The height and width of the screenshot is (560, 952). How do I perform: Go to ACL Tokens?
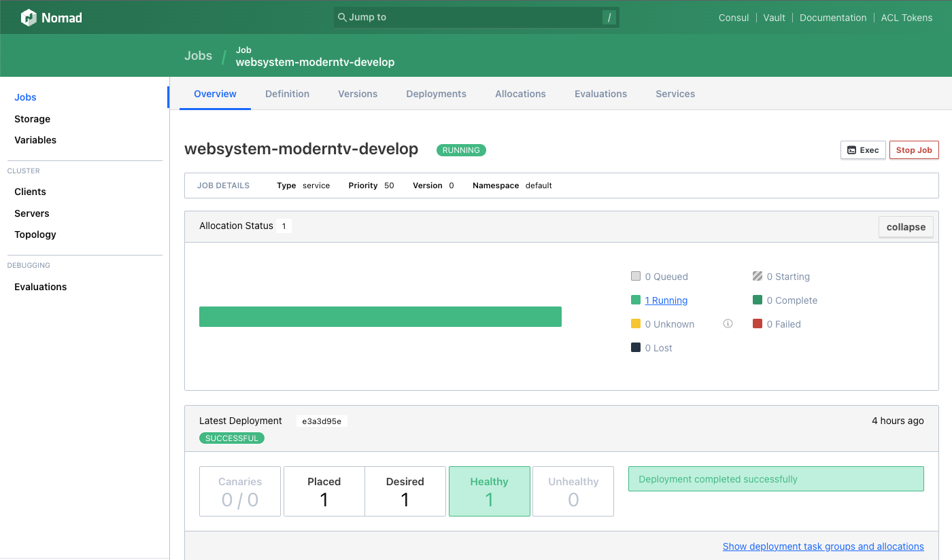point(906,18)
